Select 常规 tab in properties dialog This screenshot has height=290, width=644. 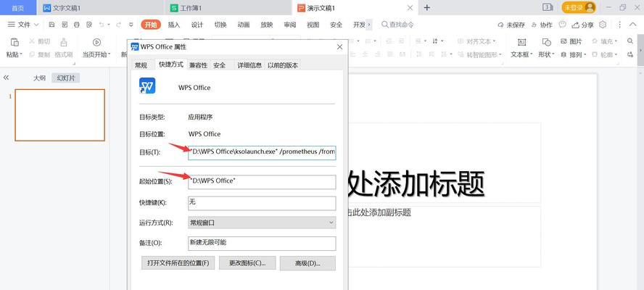[141, 65]
